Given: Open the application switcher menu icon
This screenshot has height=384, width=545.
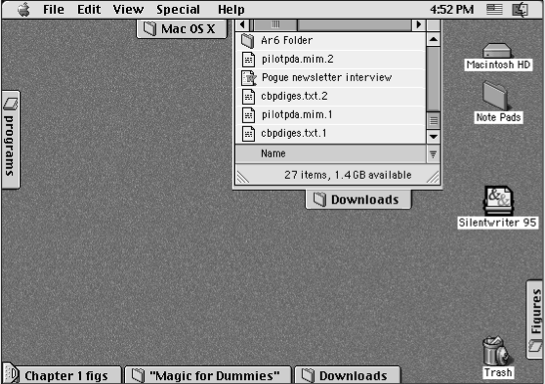Looking at the screenshot, I should pos(520,9).
